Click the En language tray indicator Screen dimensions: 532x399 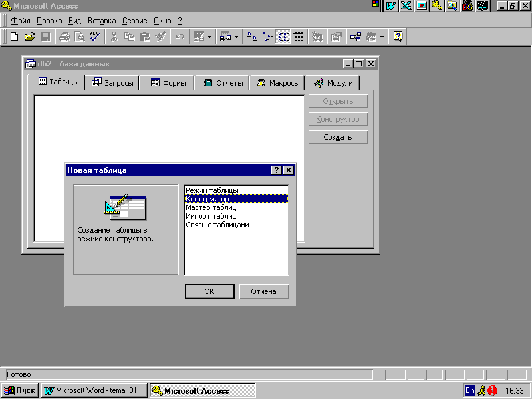470,390
